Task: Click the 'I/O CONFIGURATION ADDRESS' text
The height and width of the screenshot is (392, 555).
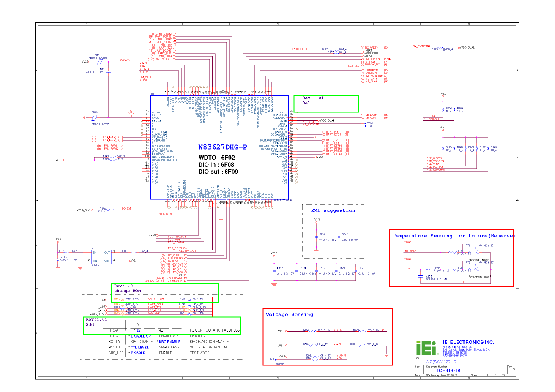Action: click(x=215, y=330)
